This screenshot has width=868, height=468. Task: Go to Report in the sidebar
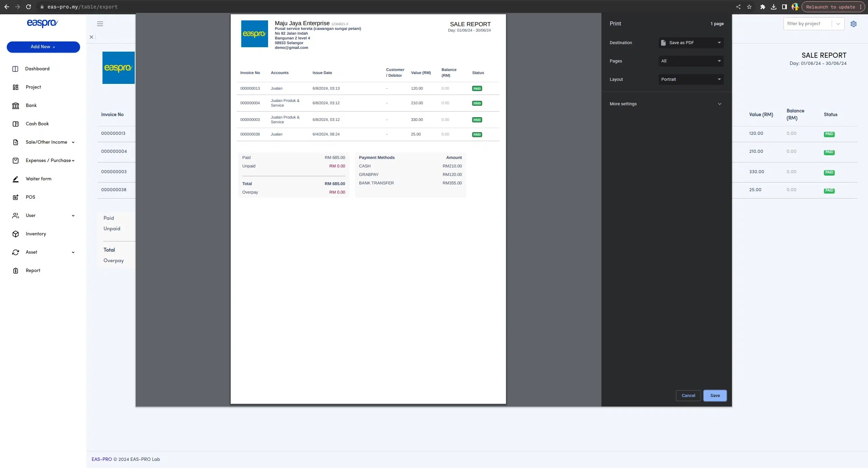(33, 271)
